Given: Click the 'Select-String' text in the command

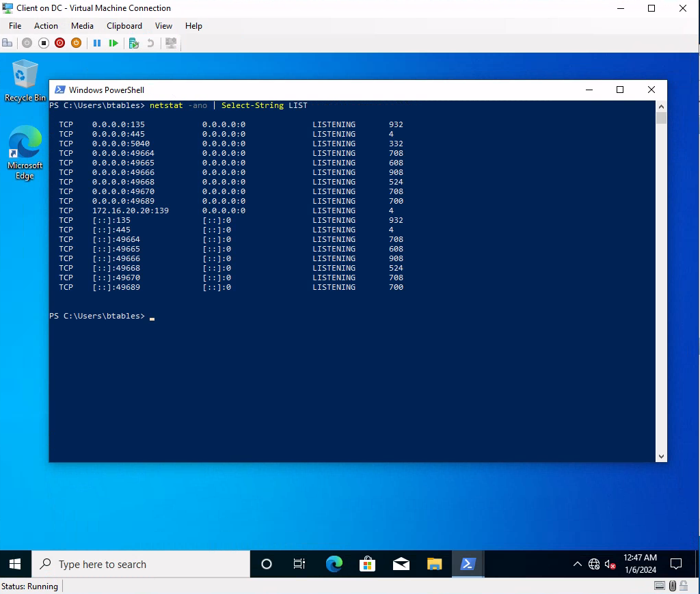Looking at the screenshot, I should point(252,105).
